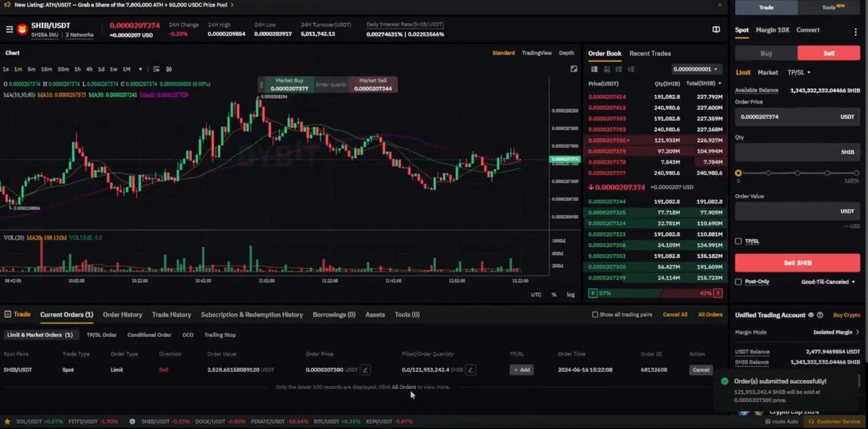This screenshot has height=429, width=868.
Task: Grab the drag handle of quick order widget
Action: coord(261,85)
